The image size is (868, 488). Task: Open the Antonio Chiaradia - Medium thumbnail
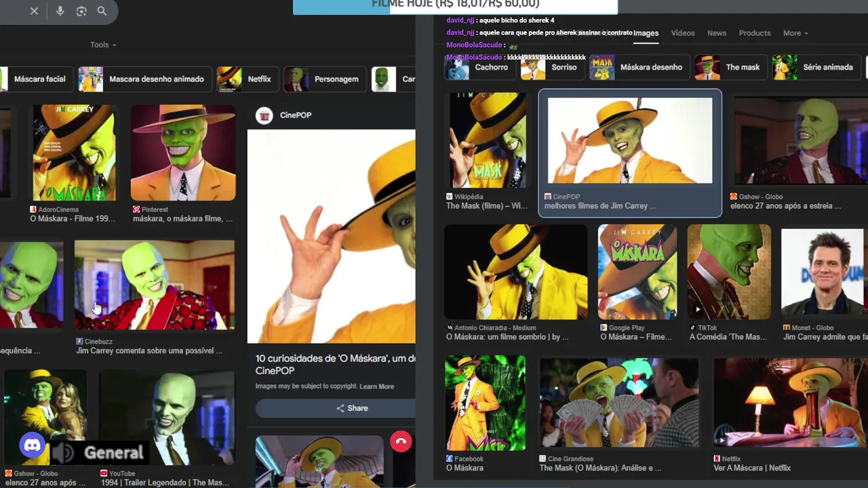click(515, 272)
